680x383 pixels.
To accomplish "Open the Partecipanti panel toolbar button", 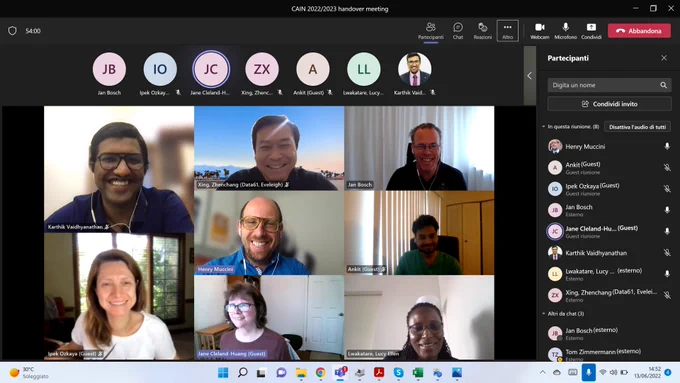I will click(431, 31).
